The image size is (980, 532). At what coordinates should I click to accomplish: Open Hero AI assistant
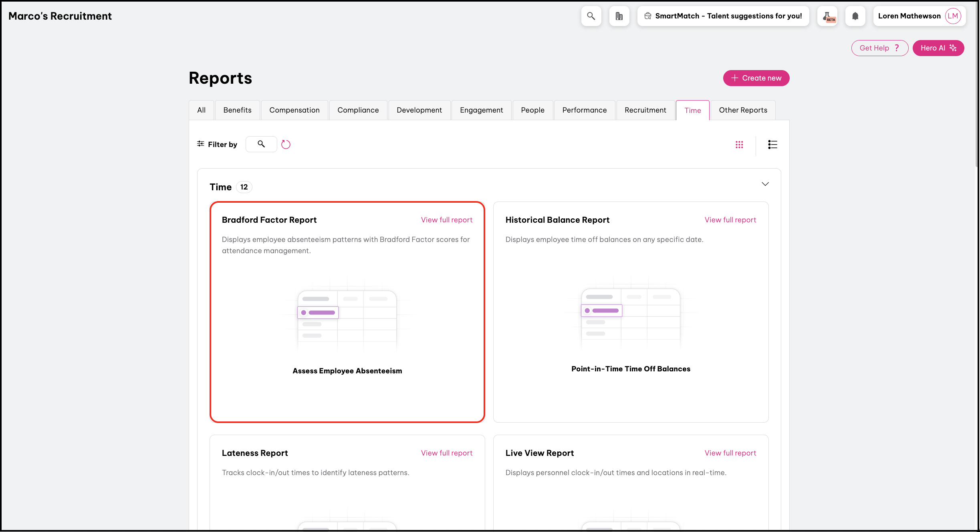pyautogui.click(x=938, y=48)
